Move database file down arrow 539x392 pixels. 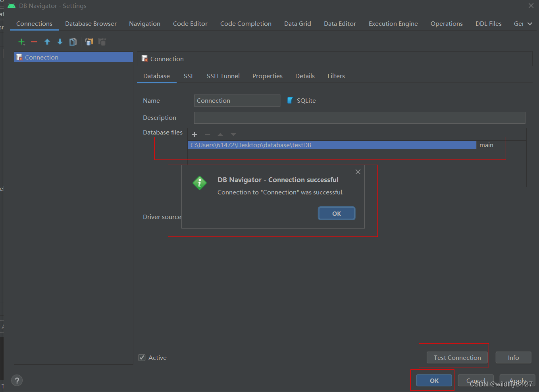233,135
